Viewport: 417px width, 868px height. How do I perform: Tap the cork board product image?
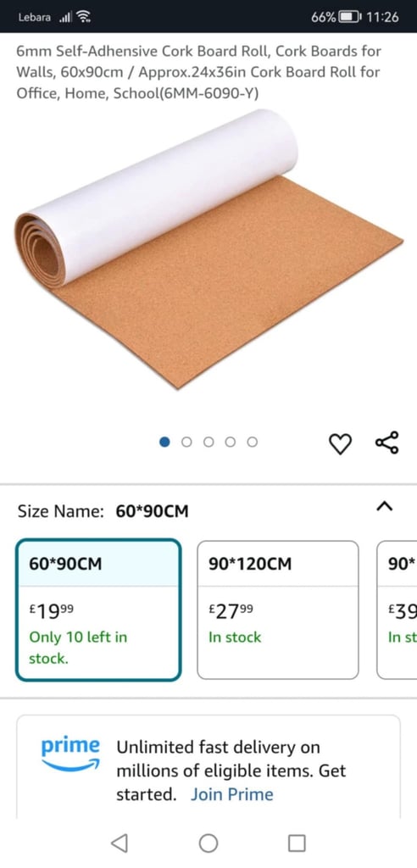[208, 249]
